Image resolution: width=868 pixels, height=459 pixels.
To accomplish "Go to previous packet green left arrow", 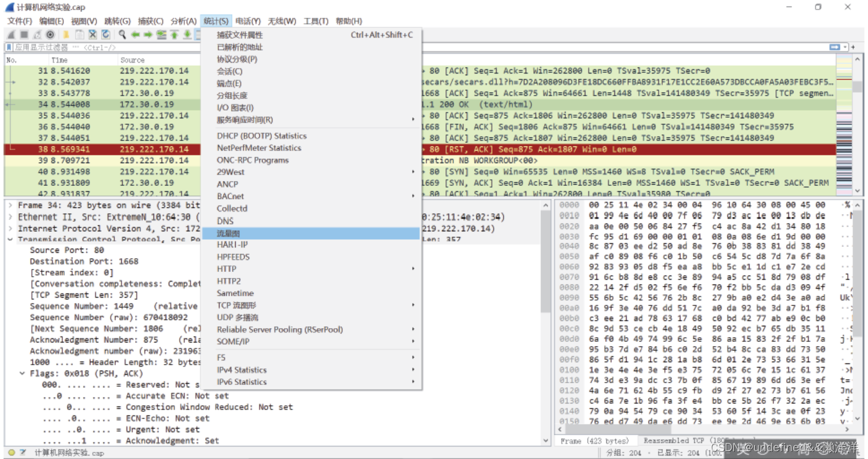I will (x=136, y=35).
